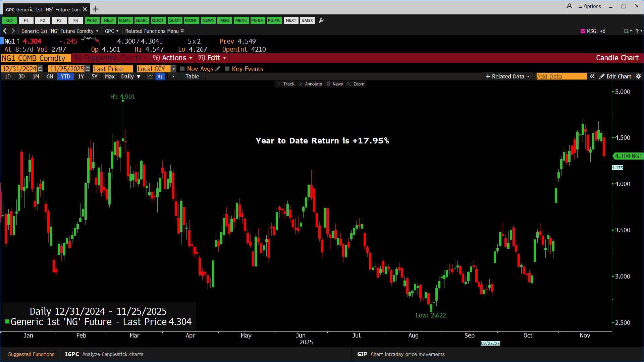644x362 pixels.
Task: Expand the Local CCY dropdown
Action: point(173,69)
